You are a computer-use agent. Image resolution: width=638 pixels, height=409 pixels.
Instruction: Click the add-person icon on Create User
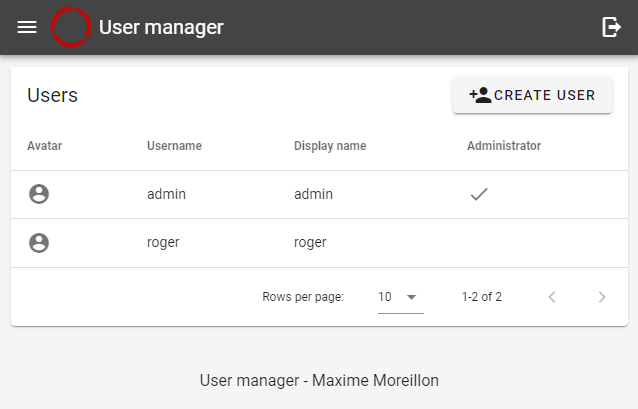coord(480,95)
